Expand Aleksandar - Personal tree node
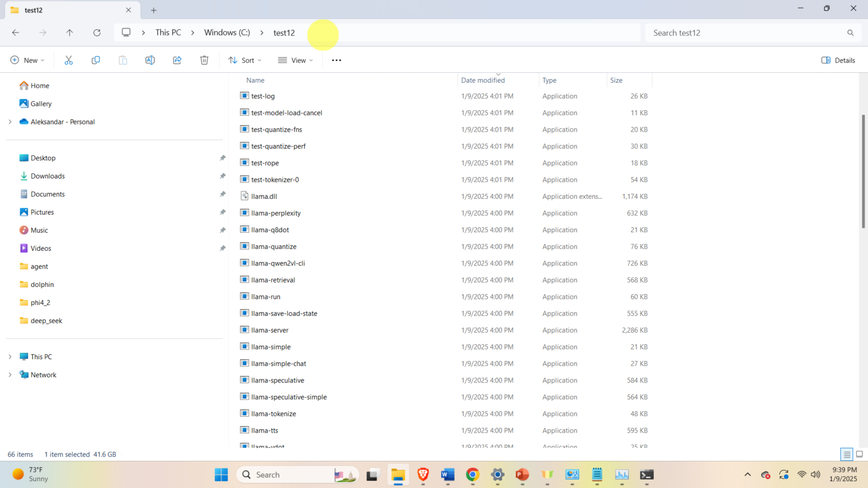Image resolution: width=868 pixels, height=488 pixels. pos(10,121)
